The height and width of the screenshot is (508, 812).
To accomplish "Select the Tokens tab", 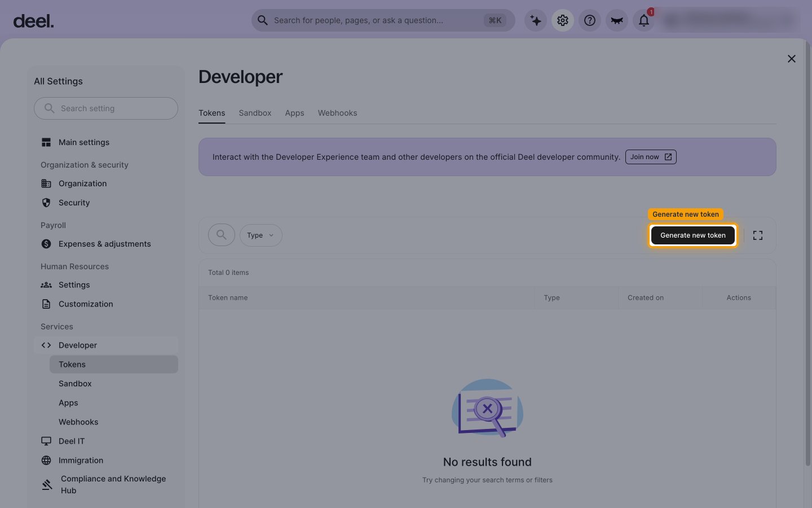I will click(x=211, y=113).
